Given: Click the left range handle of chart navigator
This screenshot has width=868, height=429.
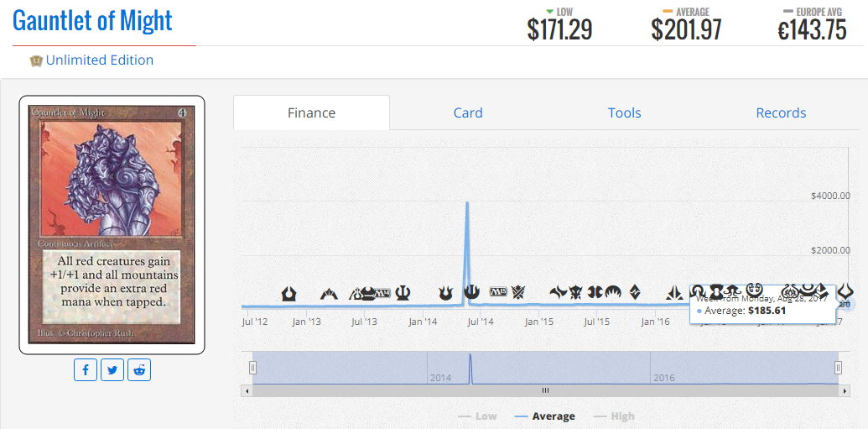Looking at the screenshot, I should [x=253, y=368].
